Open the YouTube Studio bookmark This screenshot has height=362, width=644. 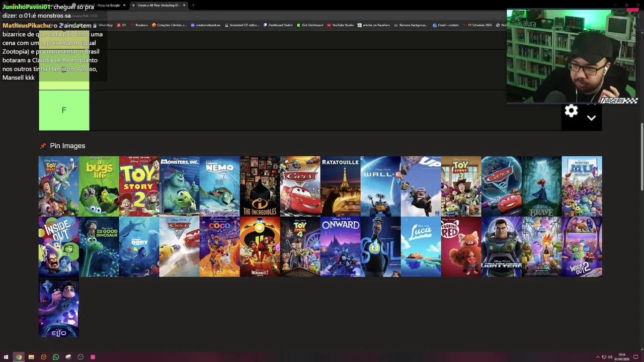[341, 25]
